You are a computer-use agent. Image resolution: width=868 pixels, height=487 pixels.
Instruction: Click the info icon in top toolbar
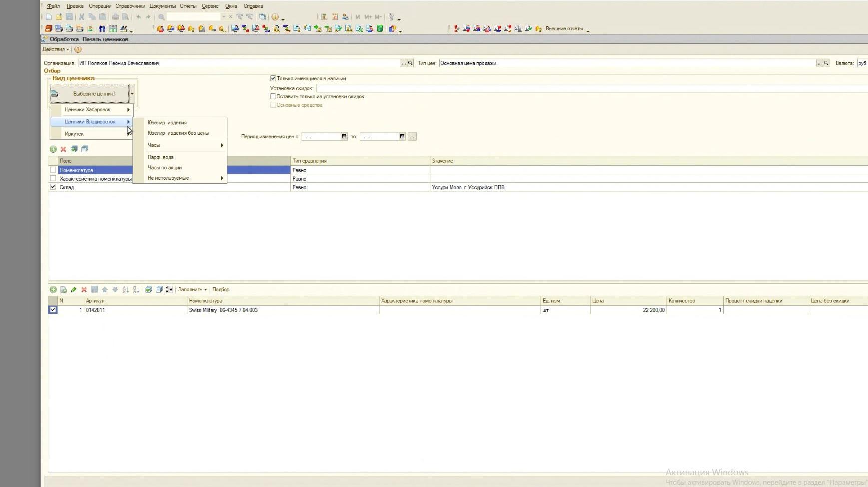coord(275,17)
